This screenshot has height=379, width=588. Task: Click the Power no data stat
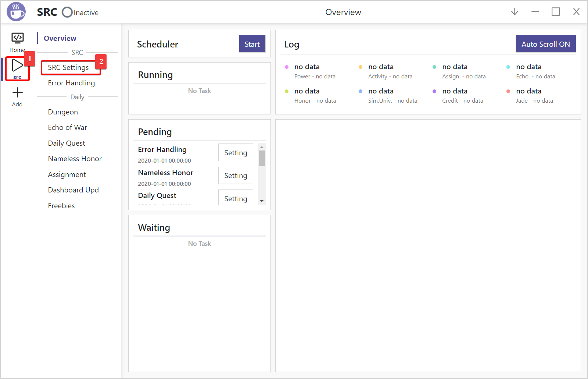tap(311, 71)
